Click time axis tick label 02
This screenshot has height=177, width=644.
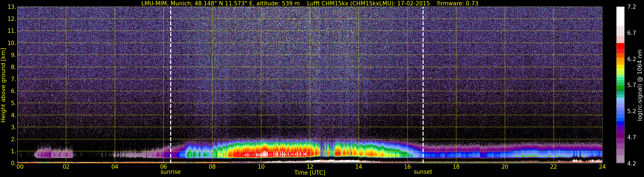pyautogui.click(x=66, y=167)
